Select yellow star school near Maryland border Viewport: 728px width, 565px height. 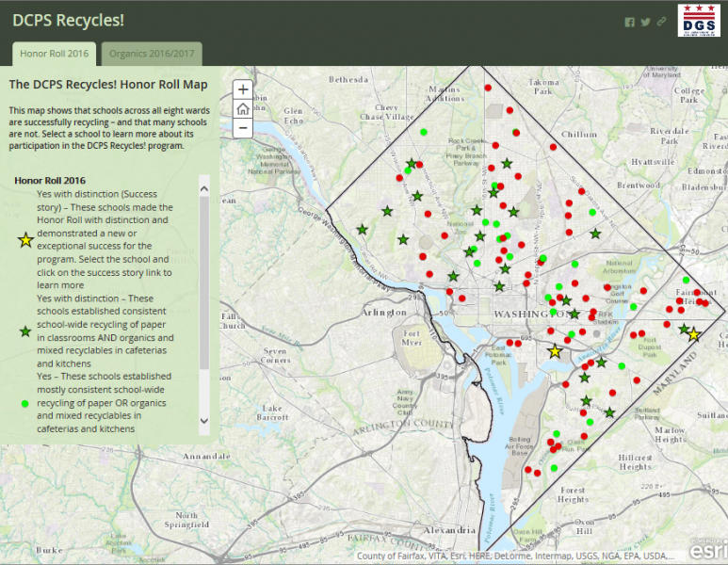point(694,334)
